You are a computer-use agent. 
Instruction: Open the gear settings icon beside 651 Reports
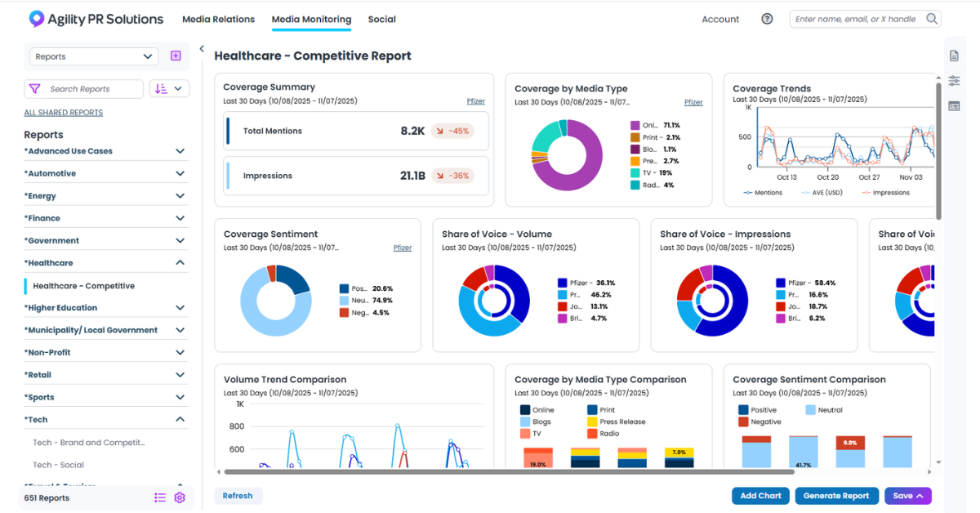pos(180,497)
